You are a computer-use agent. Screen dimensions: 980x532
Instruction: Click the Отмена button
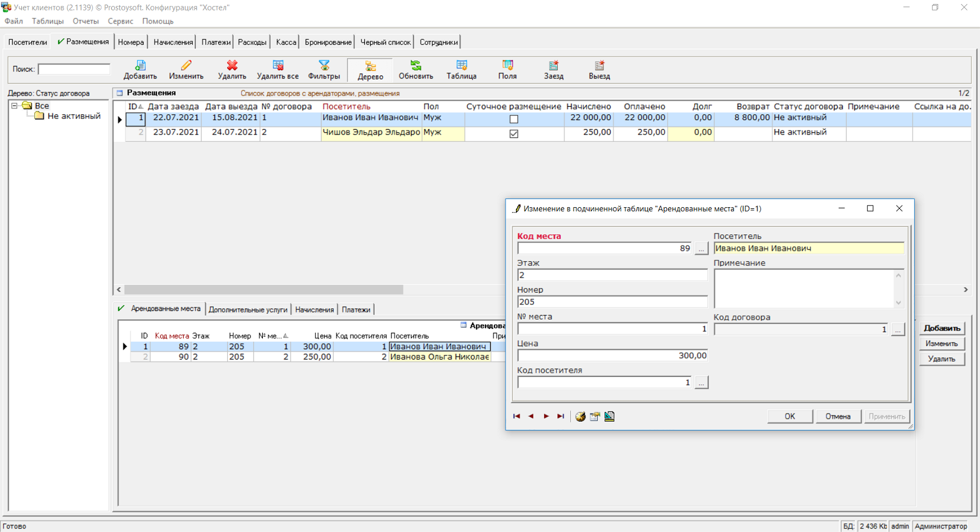click(838, 416)
